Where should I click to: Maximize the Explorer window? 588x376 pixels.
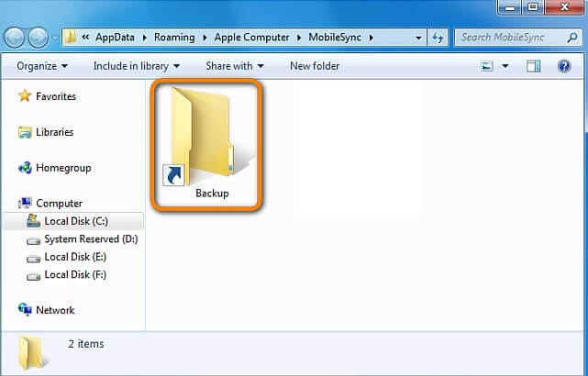pos(533,7)
